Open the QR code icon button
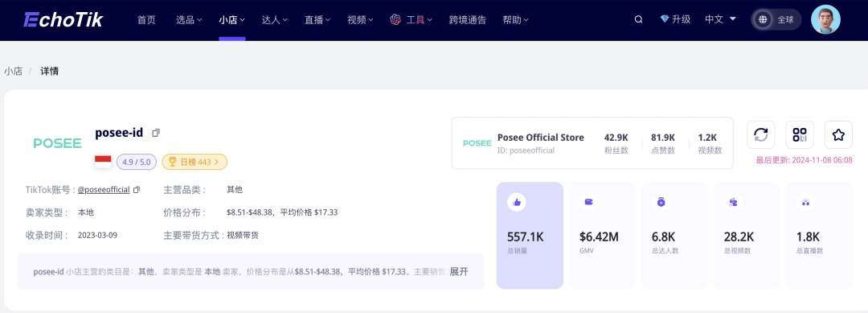The width and height of the screenshot is (868, 313). (800, 134)
